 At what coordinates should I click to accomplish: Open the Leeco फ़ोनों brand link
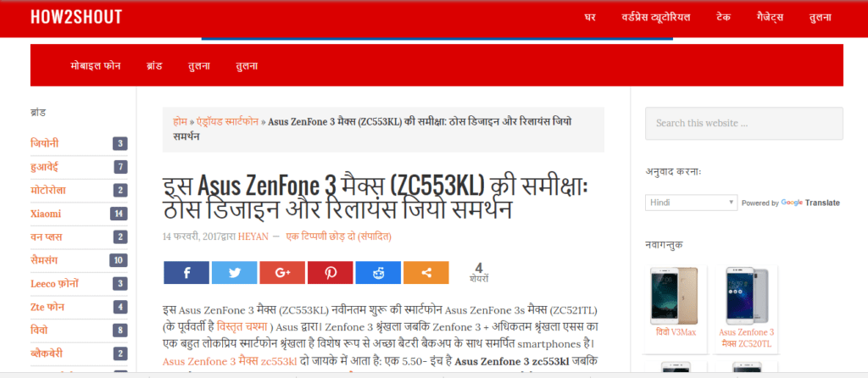click(x=55, y=283)
